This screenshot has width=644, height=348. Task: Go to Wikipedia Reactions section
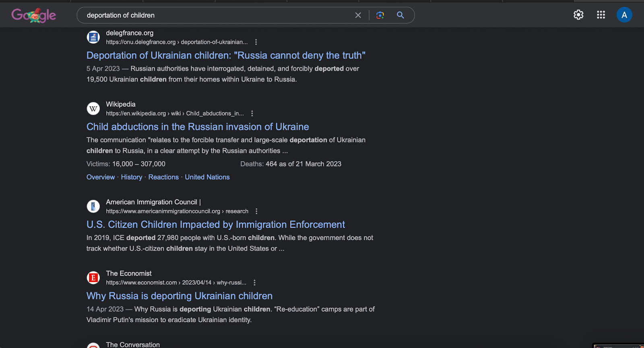click(x=163, y=177)
